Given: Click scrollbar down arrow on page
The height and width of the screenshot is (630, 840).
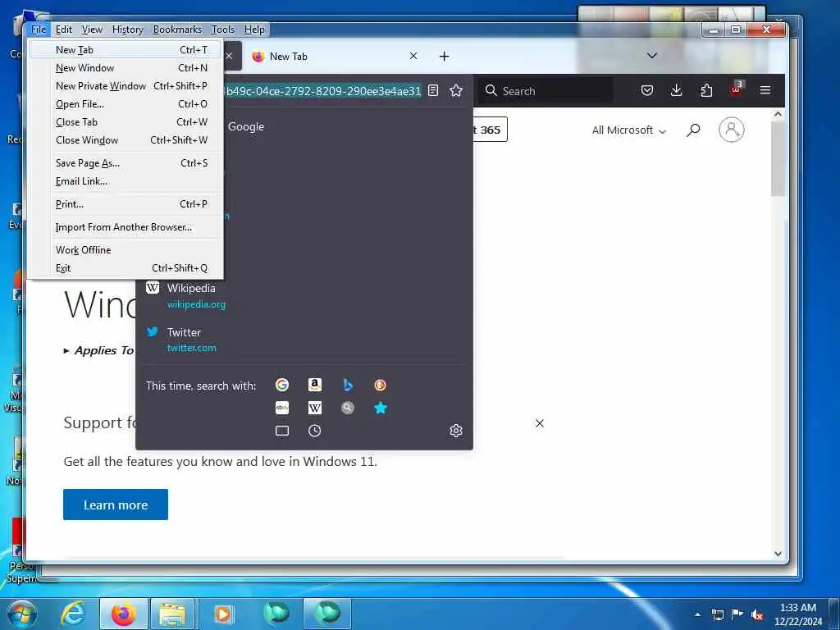Looking at the screenshot, I should (x=778, y=554).
